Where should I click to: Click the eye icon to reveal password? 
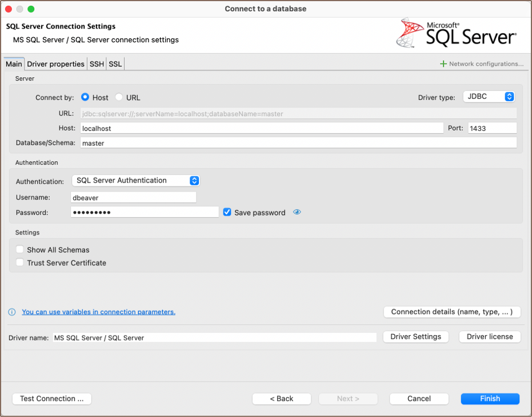click(297, 212)
